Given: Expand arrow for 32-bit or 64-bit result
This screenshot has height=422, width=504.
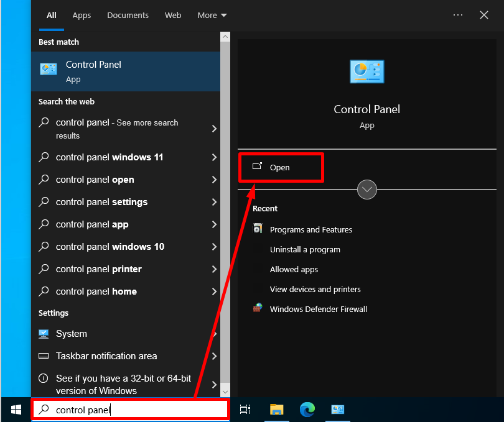Looking at the screenshot, I should pos(214,385).
